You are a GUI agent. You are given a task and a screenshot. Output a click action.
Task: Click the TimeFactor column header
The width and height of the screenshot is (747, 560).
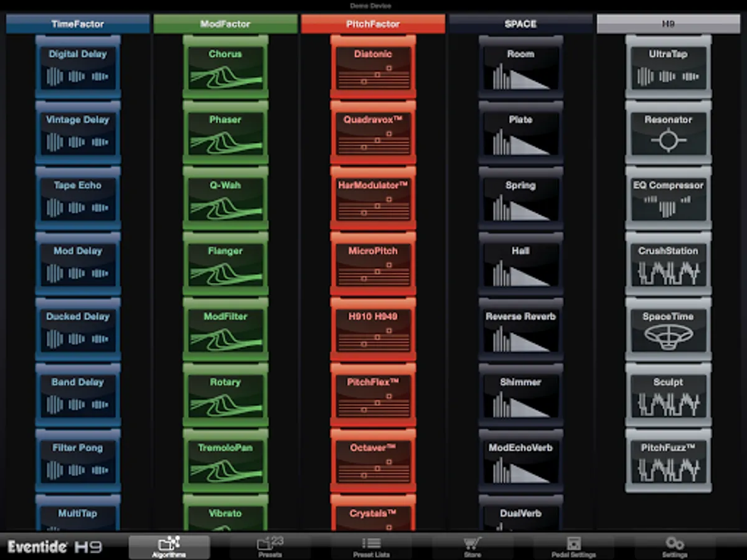pos(78,24)
